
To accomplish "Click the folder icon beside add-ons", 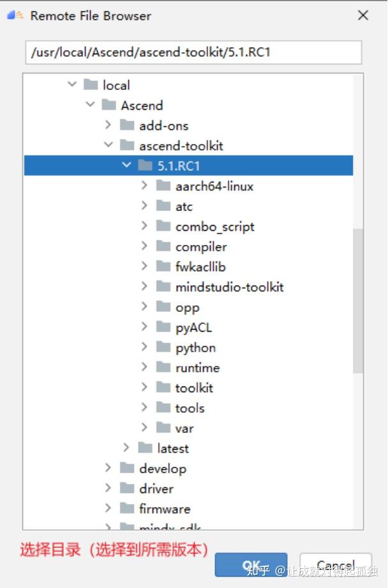I will (127, 126).
